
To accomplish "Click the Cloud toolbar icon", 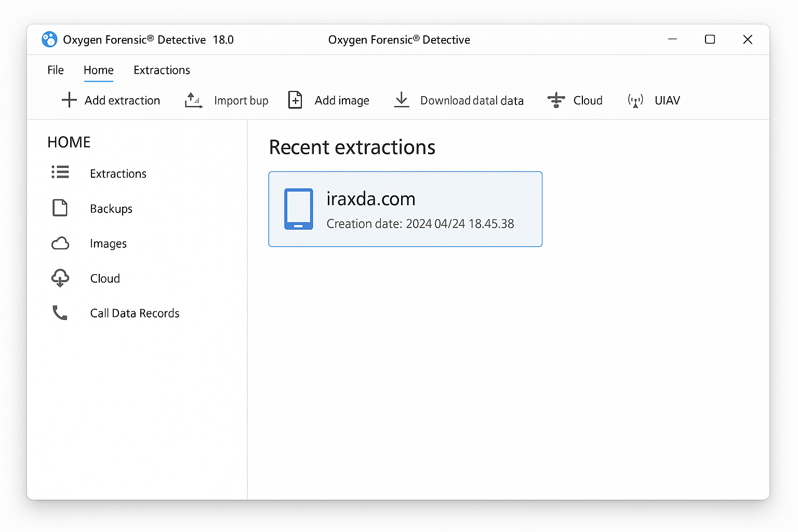I will click(556, 100).
